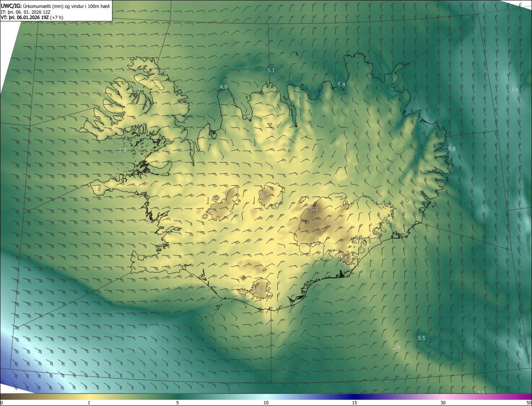Click the 3.3 value in Breiðafjörður bay
Viewport: 532px width, 406px height.
pos(122,150)
